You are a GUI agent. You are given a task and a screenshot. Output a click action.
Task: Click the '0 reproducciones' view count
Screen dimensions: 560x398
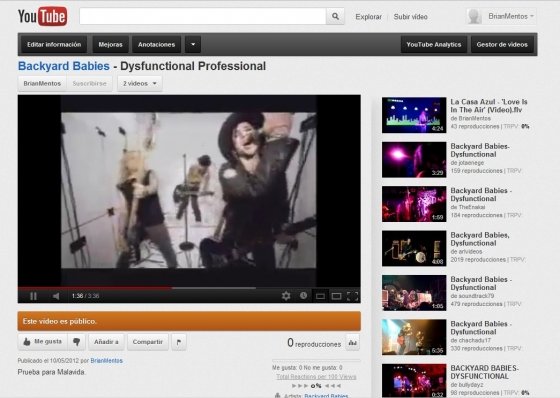point(314,343)
